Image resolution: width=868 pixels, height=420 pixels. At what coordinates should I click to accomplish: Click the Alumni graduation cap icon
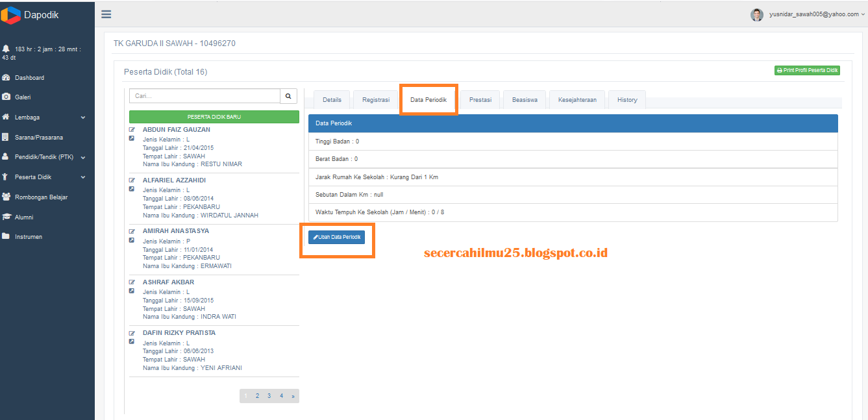point(6,217)
